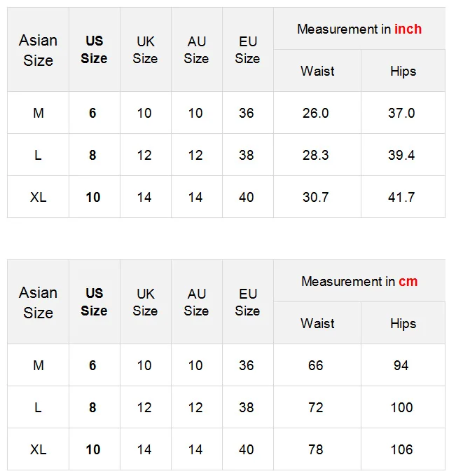
Task: Select the 26.0 waist value cell
Action: [x=316, y=113]
